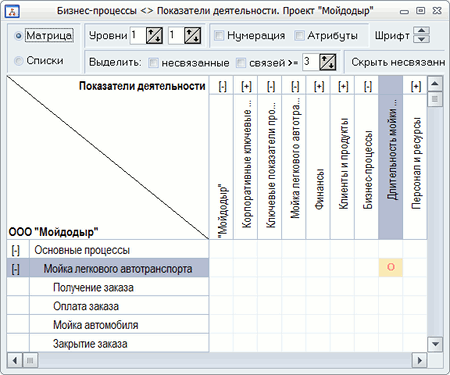Collapse the Основные процессы row [-]
This screenshot has height=375, width=450.
click(16, 250)
